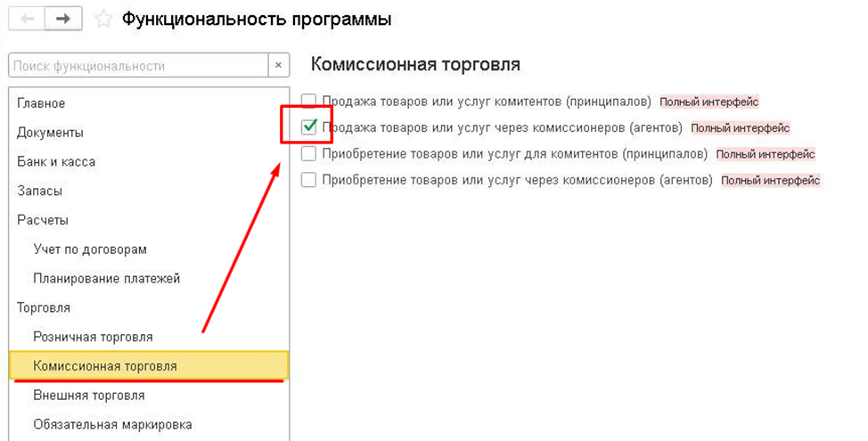Open the 'Главное' section
The image size is (868, 441).
(x=149, y=103)
